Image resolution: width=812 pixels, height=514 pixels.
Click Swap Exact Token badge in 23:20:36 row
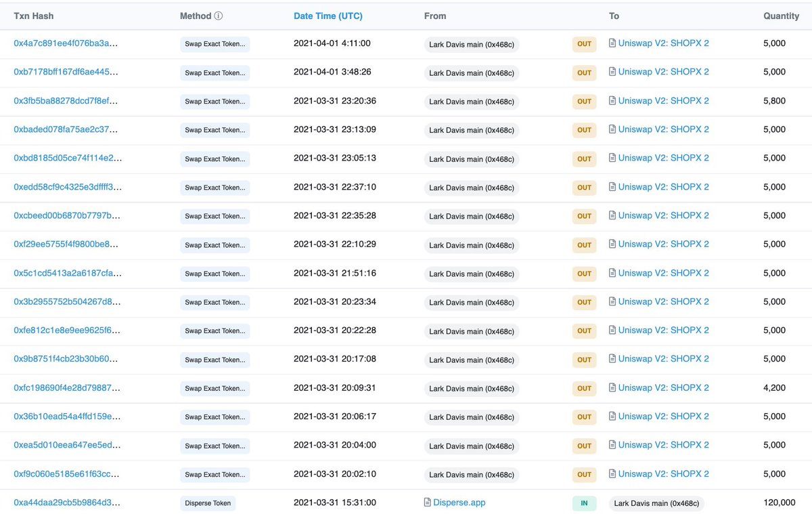coord(215,102)
